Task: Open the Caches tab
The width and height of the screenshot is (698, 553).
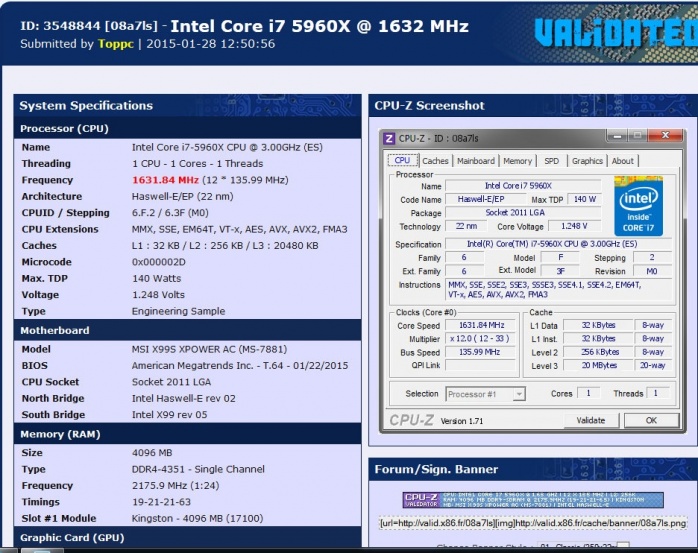Action: pos(435,161)
